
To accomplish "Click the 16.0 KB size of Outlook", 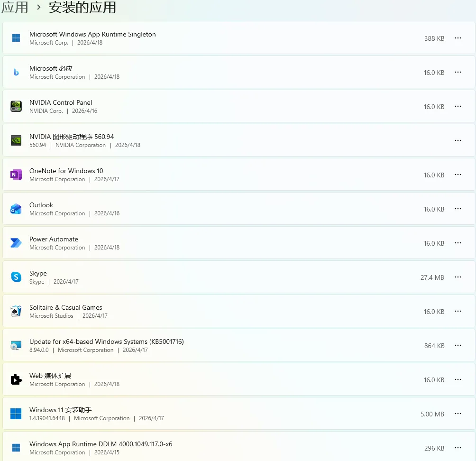I will coord(434,209).
